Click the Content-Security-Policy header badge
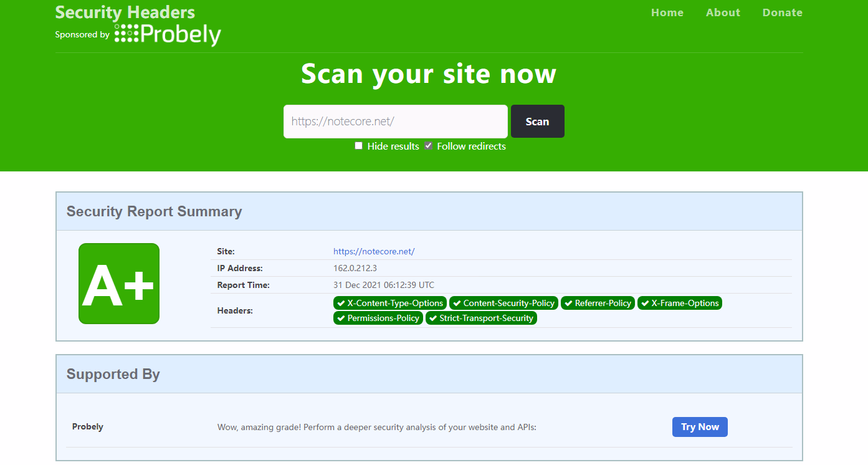The image size is (868, 465). (503, 304)
